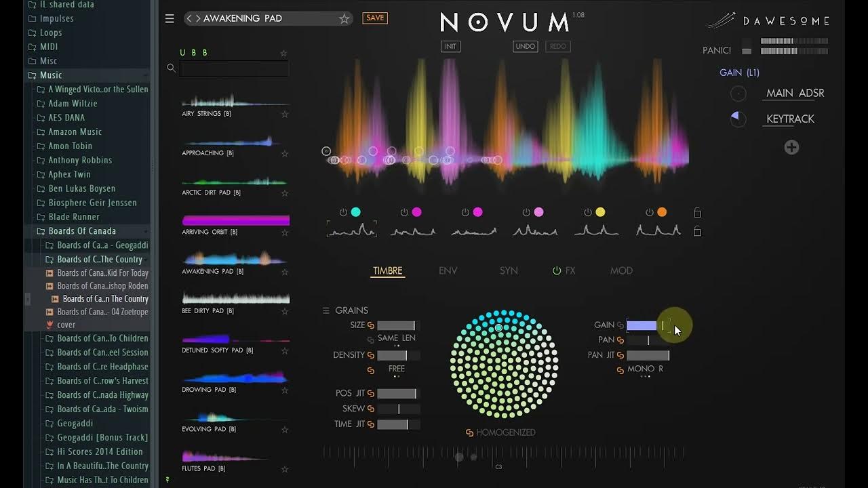This screenshot has width=868, height=488.
Task: Click the lower layer lock icon
Action: [697, 231]
